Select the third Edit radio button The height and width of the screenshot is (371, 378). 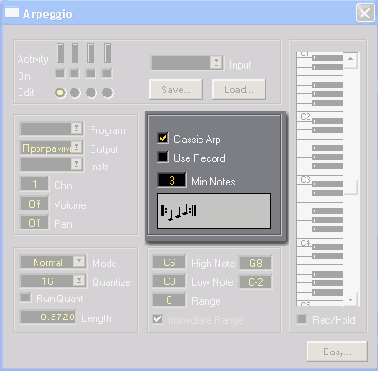[x=91, y=93]
